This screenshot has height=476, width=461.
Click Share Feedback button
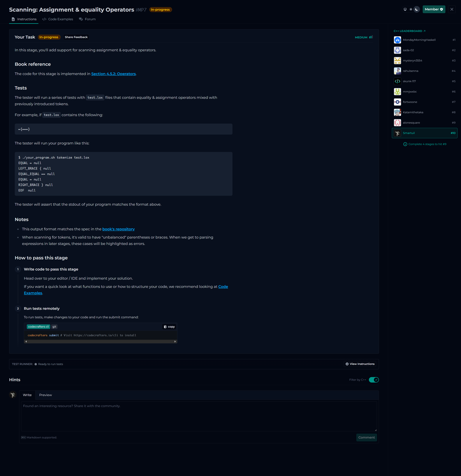click(x=76, y=37)
